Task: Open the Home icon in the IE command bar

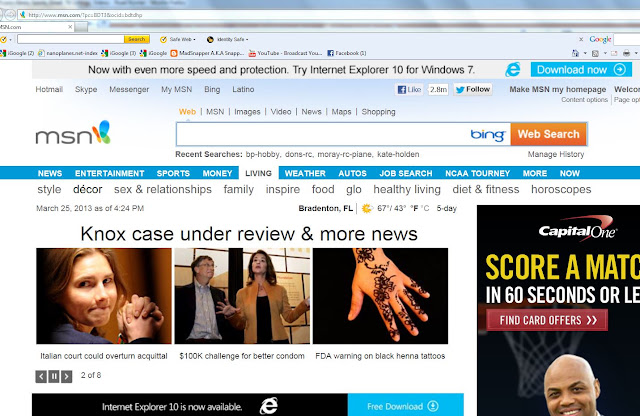Action: click(x=576, y=53)
